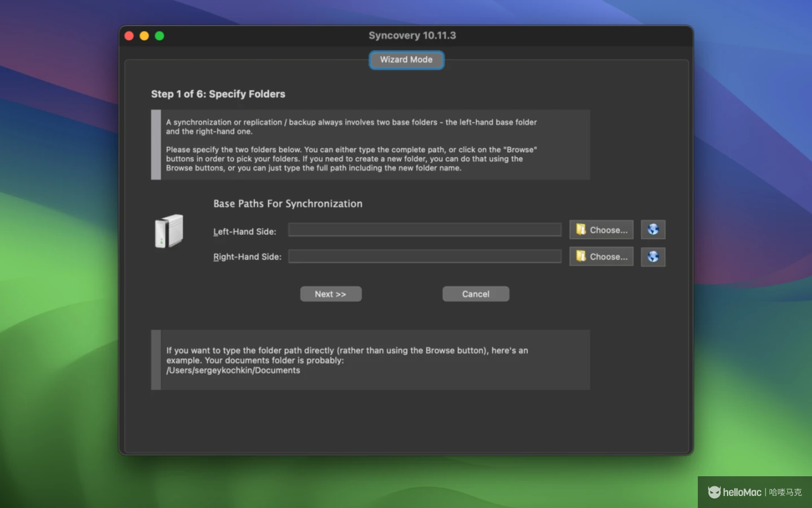Open internet protocol settings for Left-Hand Side
This screenshot has width=812, height=508.
(653, 230)
